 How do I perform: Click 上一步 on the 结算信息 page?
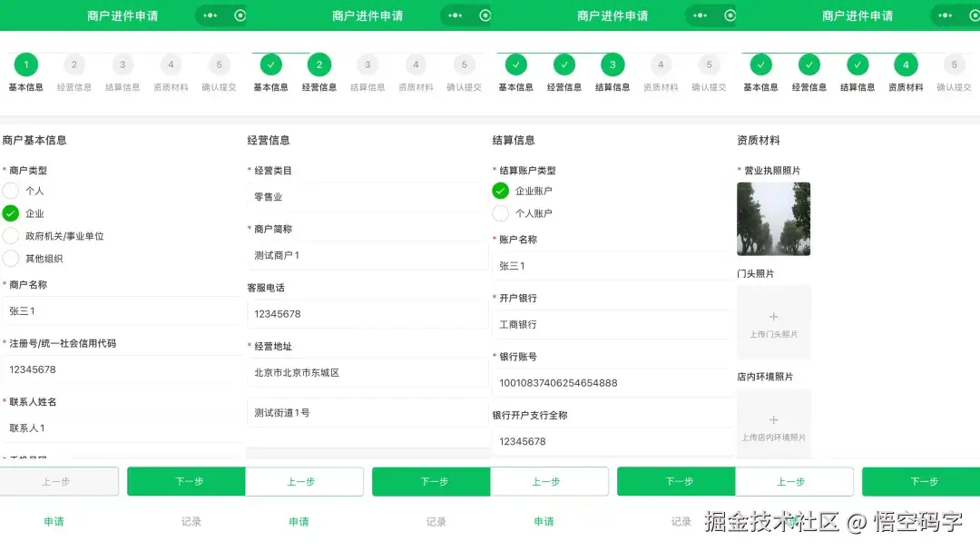tap(549, 481)
